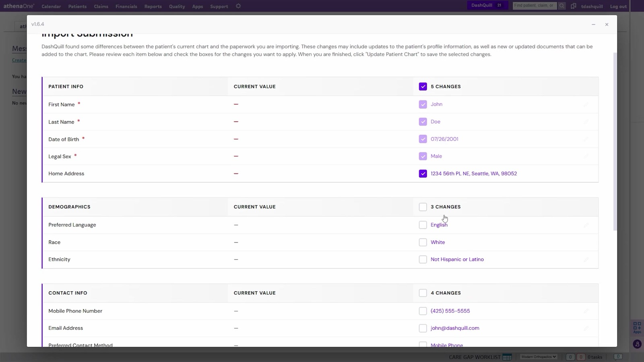Viewport: 644px width, 362px height.
Task: Minimize the Import Submission dialog
Action: coord(593,25)
